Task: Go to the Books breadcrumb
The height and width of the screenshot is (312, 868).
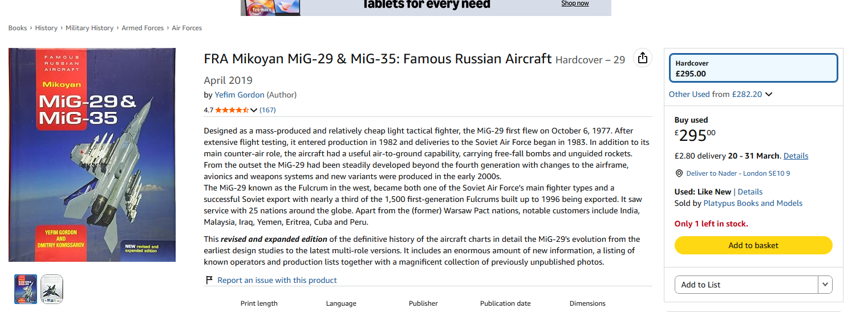Action: (x=18, y=28)
